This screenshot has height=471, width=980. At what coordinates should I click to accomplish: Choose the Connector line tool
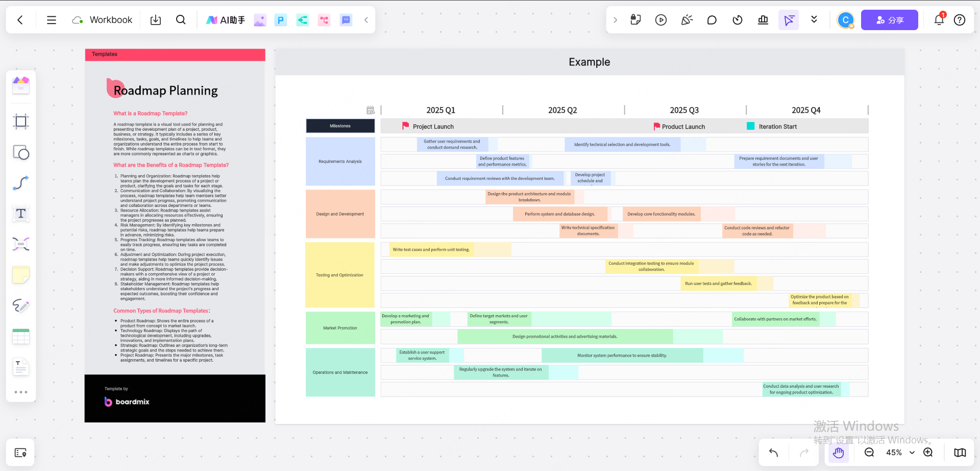(x=21, y=183)
